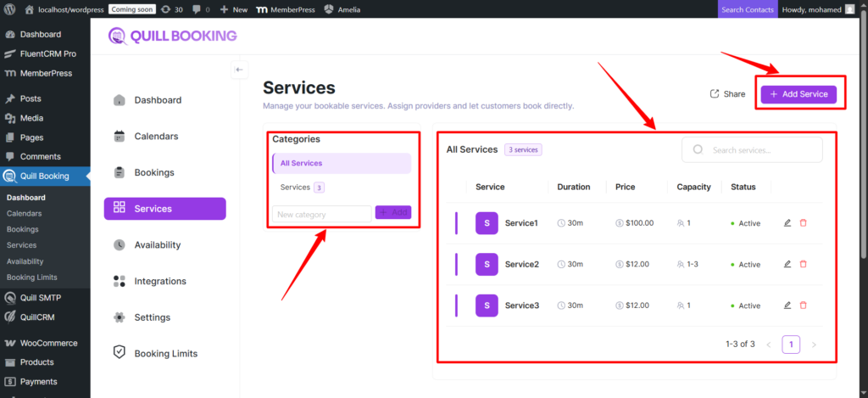Go to the next page of services
868x398 pixels.
coord(814,345)
